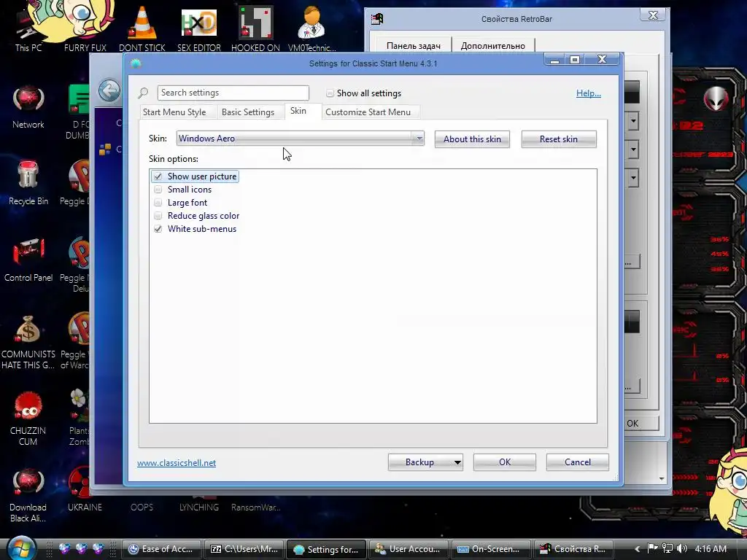
Task: Open the Help link
Action: coord(589,93)
